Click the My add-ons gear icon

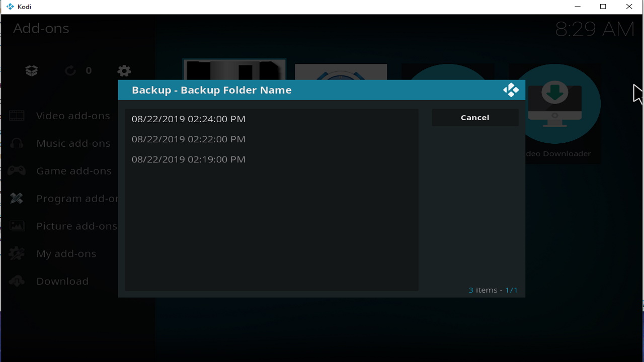(17, 254)
